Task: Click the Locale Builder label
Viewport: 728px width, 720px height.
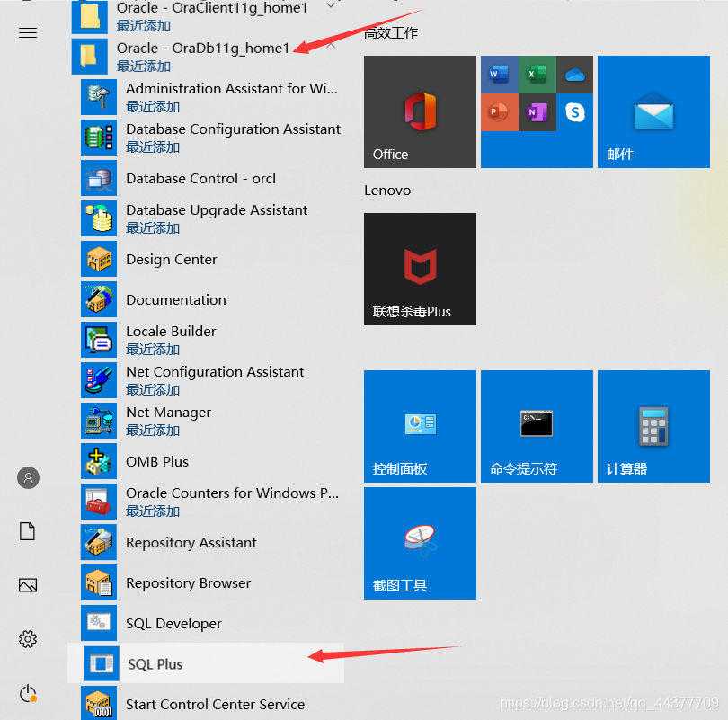Action: click(x=171, y=332)
